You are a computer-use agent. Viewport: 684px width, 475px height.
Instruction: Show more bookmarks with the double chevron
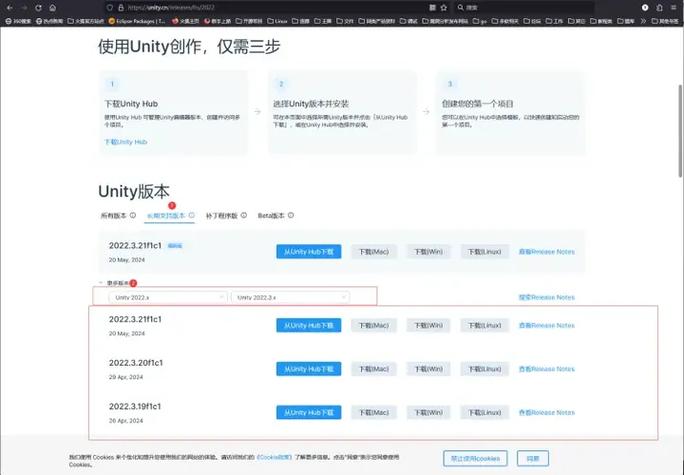[x=643, y=21]
